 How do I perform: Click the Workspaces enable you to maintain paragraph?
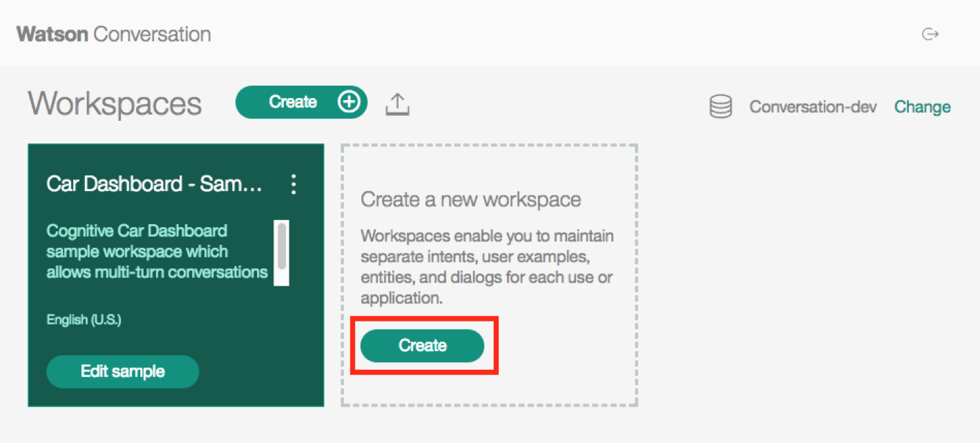[487, 268]
